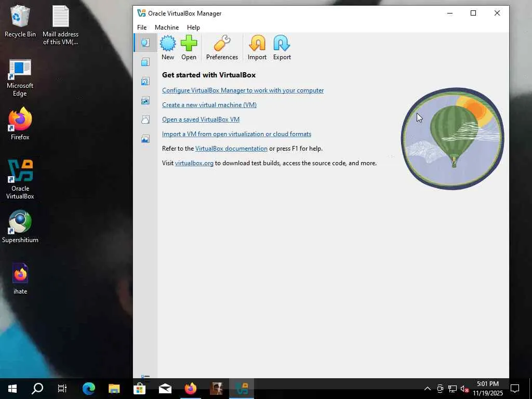Open the notification center icon
Viewport: 532px width, 399px height.
[x=515, y=389]
